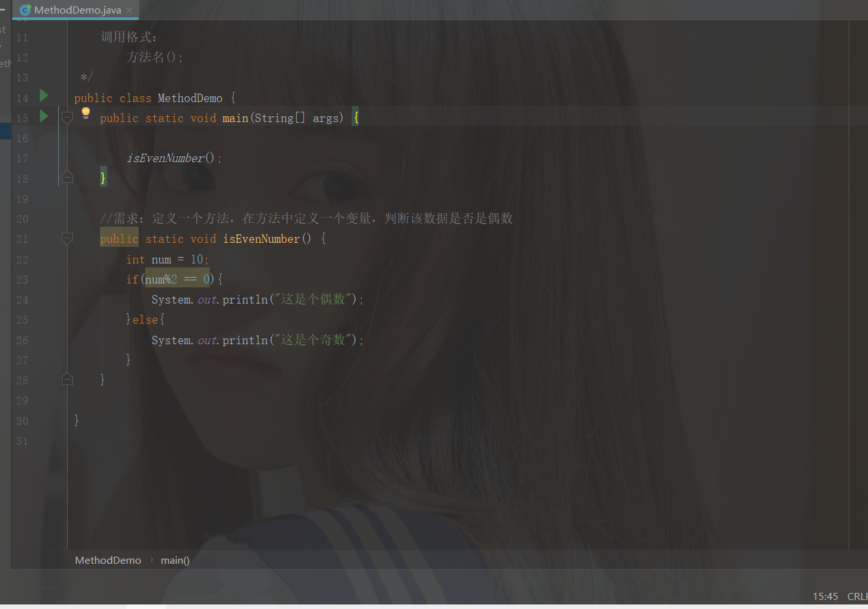Click String[] args in main signature
The height and width of the screenshot is (609, 868).
click(297, 118)
